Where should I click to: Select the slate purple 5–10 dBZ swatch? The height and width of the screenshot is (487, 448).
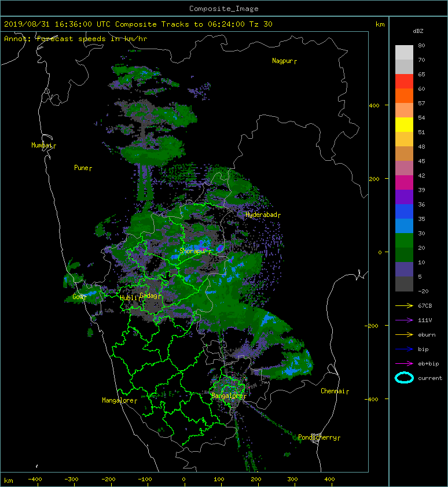click(x=404, y=269)
